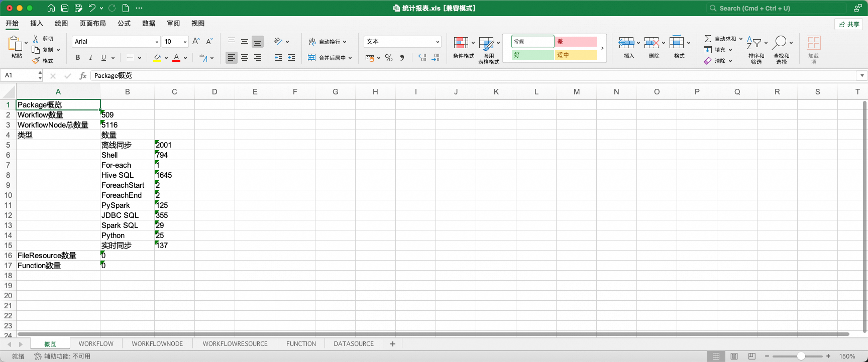The width and height of the screenshot is (868, 362).
Task: Expand the formula bar chevron
Action: [x=862, y=76]
